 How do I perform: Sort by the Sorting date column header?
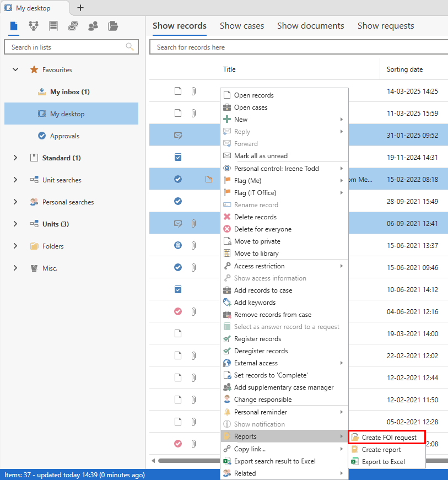404,69
